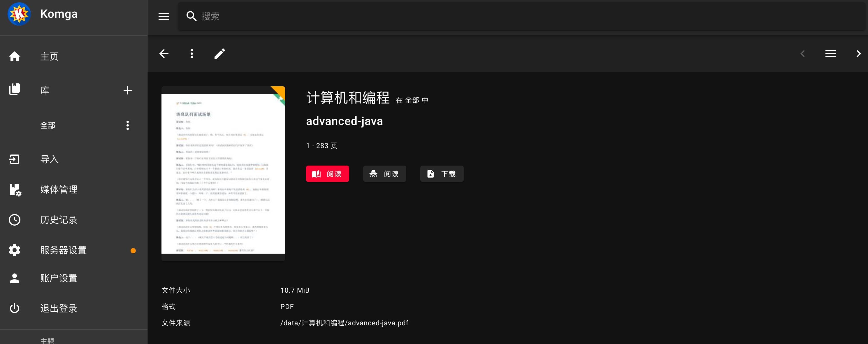Click the power logout icon
The height and width of the screenshot is (344, 868).
(15, 308)
